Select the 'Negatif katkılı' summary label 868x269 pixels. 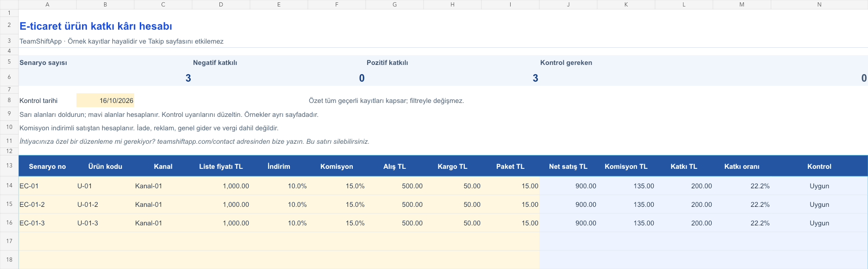(x=215, y=63)
